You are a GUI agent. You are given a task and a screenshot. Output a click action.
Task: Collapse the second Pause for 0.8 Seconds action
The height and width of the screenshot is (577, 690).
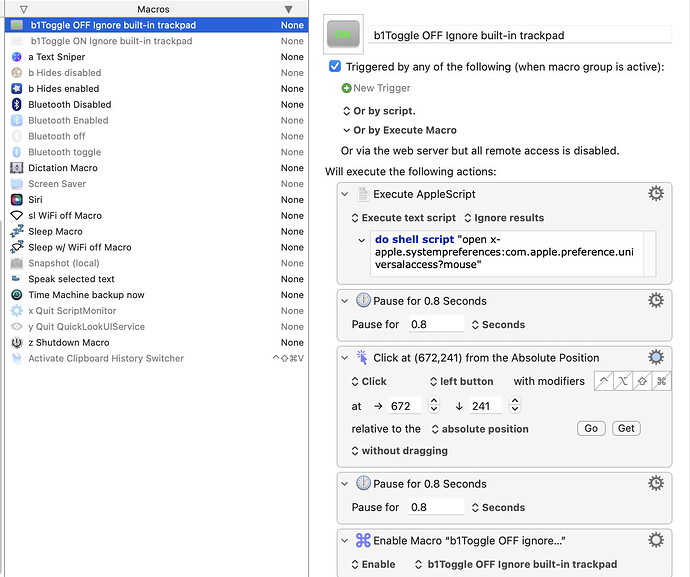point(345,484)
